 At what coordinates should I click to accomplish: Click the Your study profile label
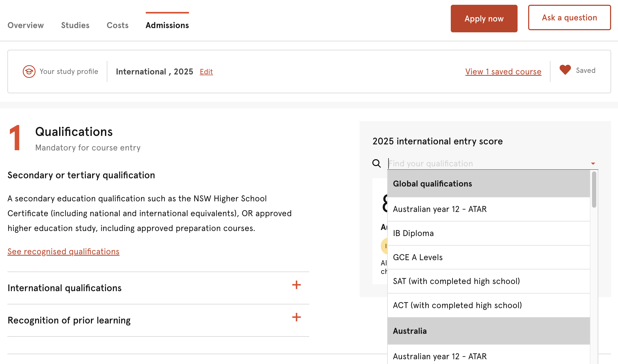[x=69, y=72]
